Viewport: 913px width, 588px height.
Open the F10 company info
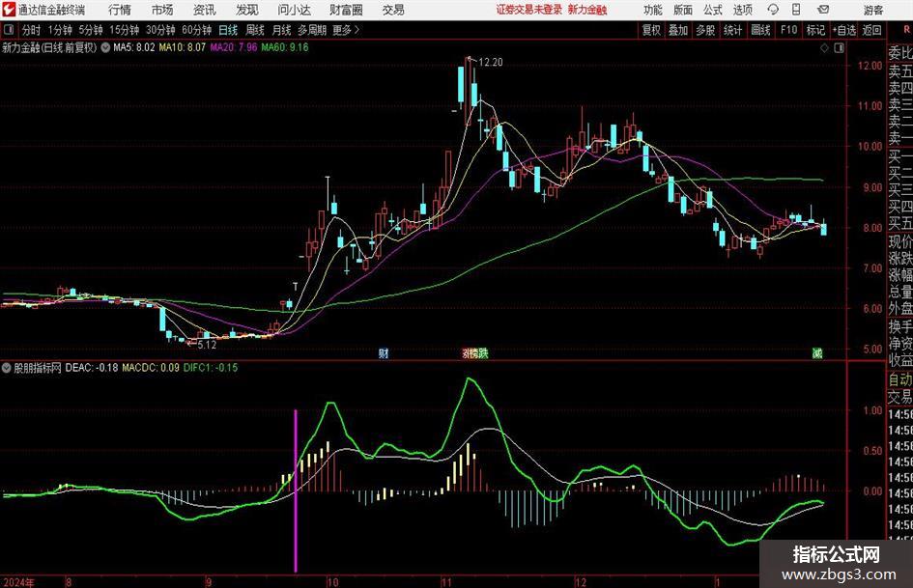(788, 30)
